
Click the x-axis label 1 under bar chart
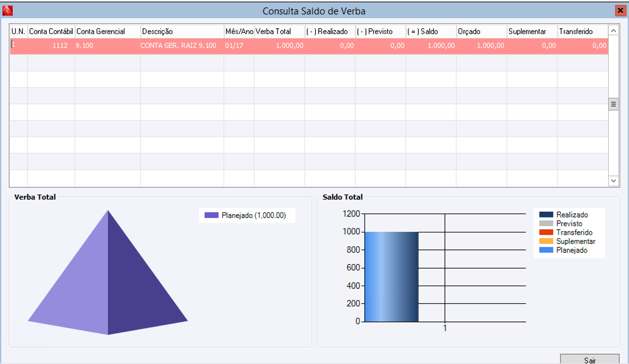point(445,328)
